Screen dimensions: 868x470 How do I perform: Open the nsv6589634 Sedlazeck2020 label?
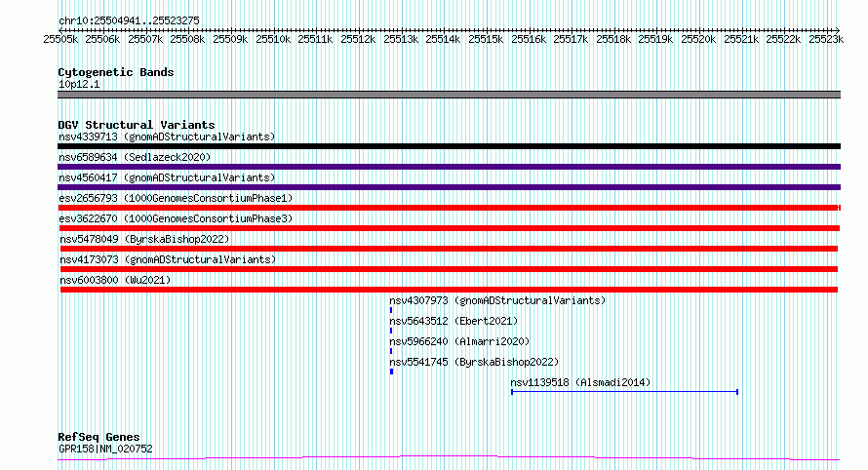click(x=135, y=157)
